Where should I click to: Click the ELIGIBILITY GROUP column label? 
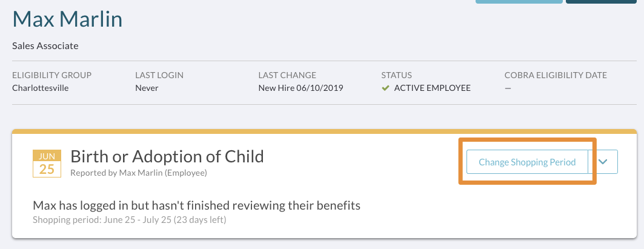(x=51, y=75)
